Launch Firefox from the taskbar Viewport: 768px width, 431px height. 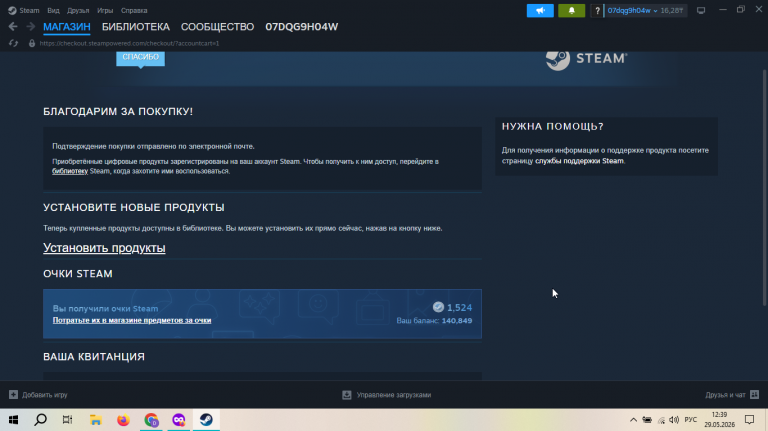123,420
